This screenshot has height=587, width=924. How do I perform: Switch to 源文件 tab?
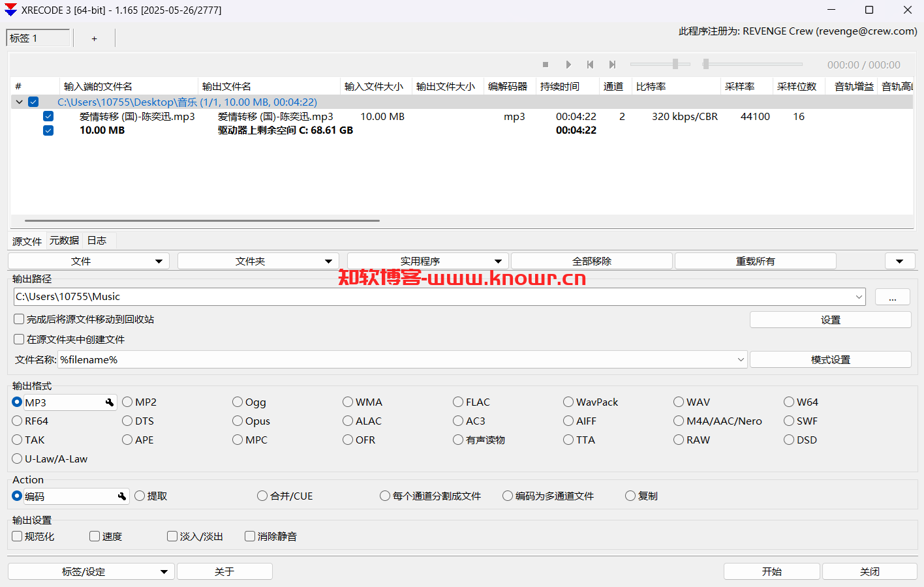(x=27, y=241)
